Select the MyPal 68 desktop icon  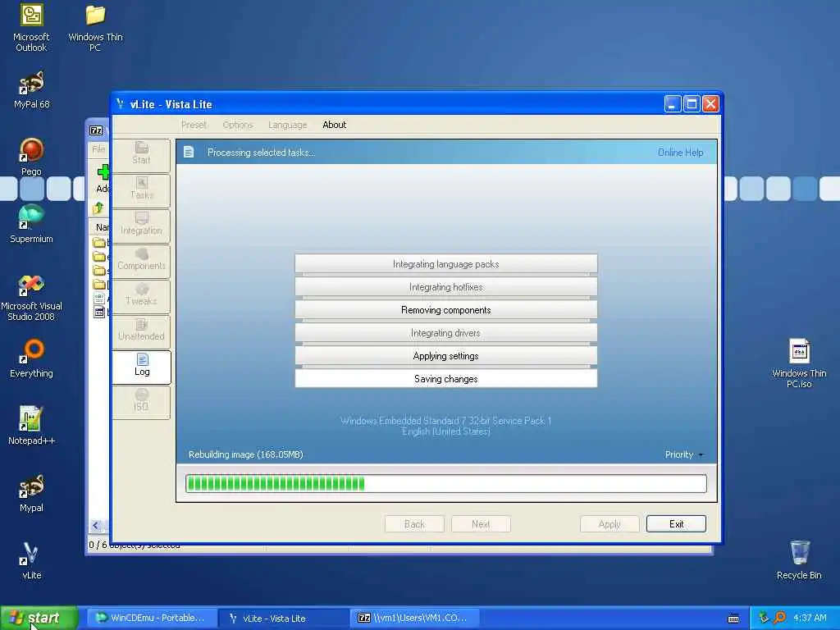pos(31,89)
